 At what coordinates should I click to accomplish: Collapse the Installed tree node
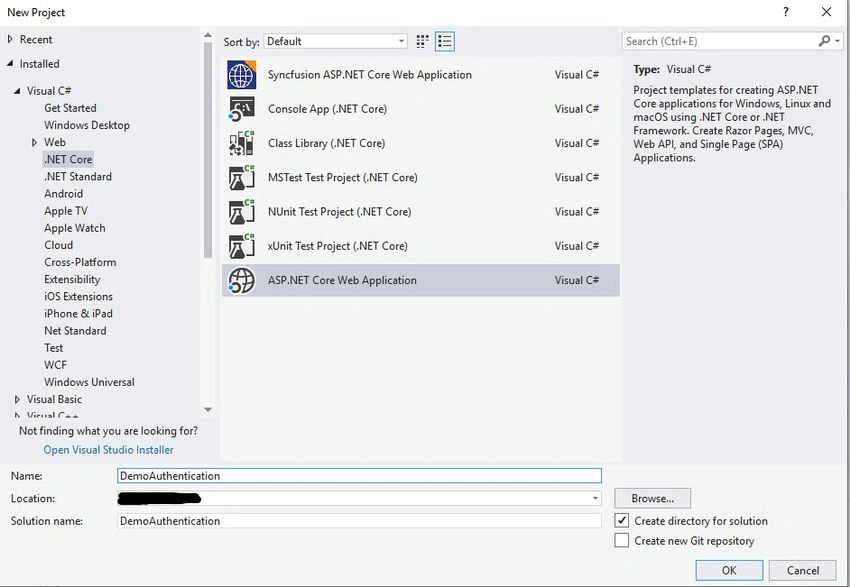click(x=10, y=63)
